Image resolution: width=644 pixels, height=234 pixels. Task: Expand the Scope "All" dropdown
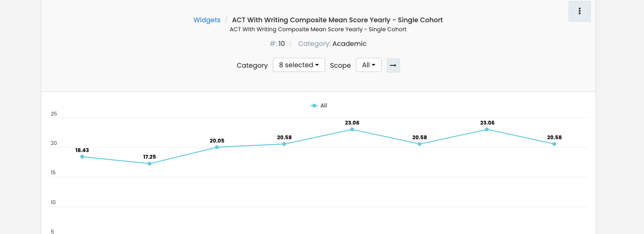[x=368, y=65]
